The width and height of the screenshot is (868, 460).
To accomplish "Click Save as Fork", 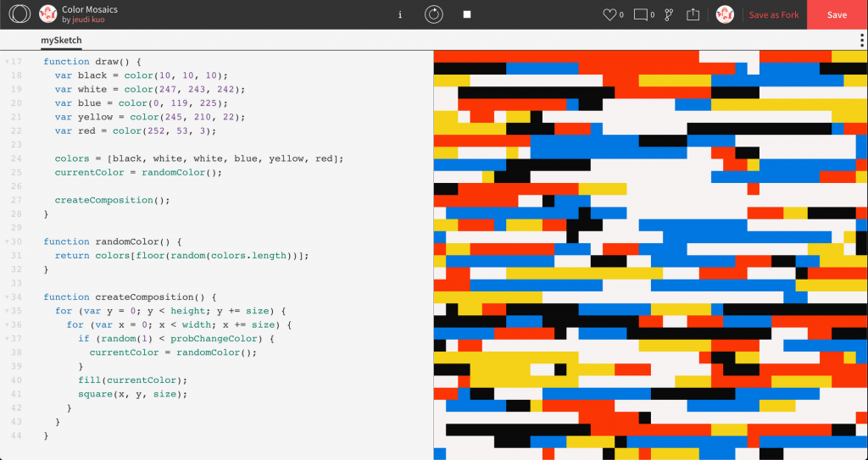I will 774,15.
